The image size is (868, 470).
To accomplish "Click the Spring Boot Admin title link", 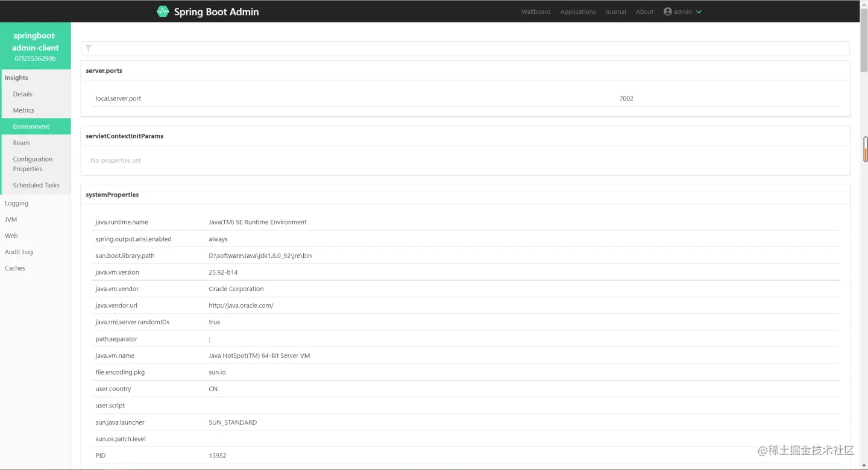I will click(x=216, y=11).
